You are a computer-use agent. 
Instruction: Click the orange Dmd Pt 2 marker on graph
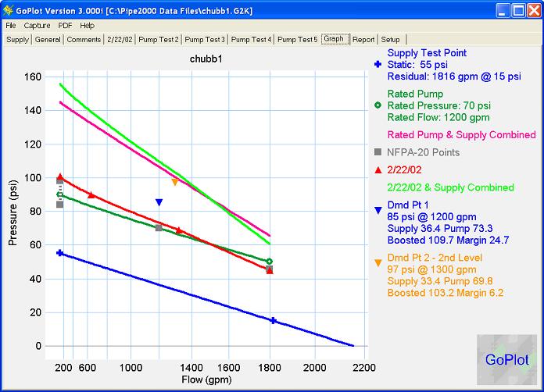point(175,182)
